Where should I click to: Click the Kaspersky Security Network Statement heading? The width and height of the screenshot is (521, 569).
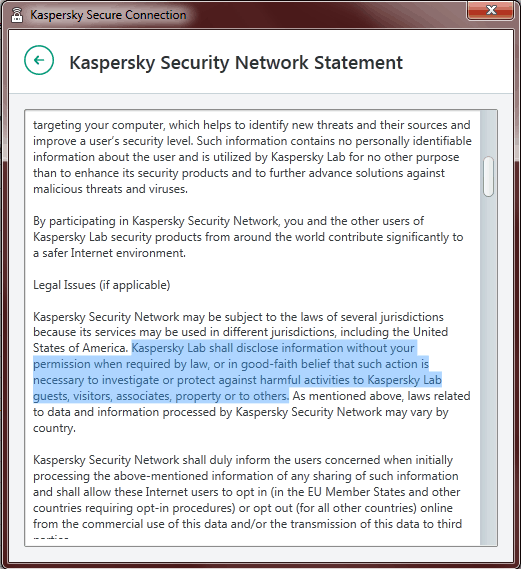(236, 62)
